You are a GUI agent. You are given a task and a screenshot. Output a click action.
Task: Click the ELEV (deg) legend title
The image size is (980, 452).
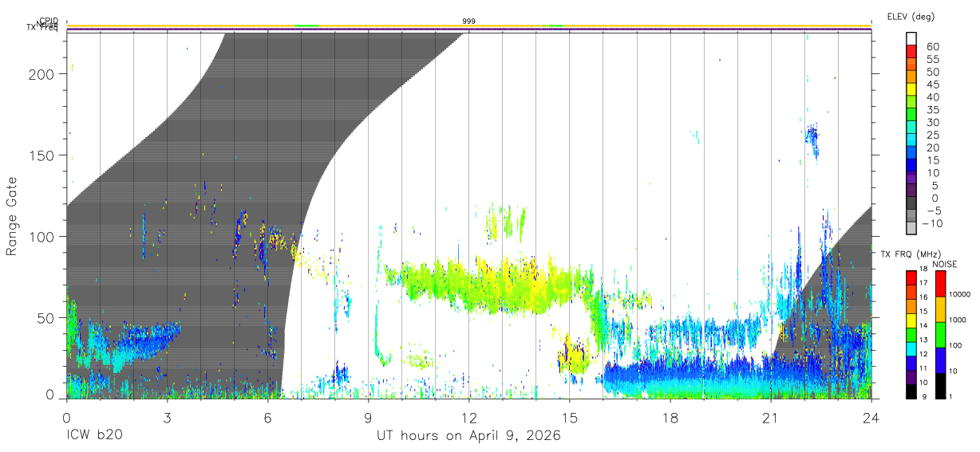point(911,16)
